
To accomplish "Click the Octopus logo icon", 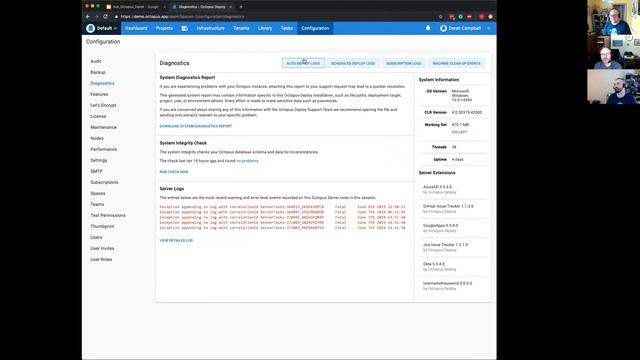I will click(91, 28).
